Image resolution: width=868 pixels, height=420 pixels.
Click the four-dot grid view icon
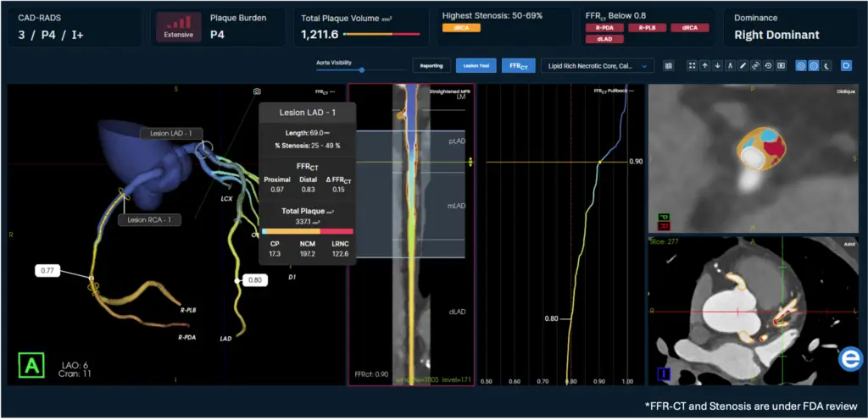click(x=692, y=66)
